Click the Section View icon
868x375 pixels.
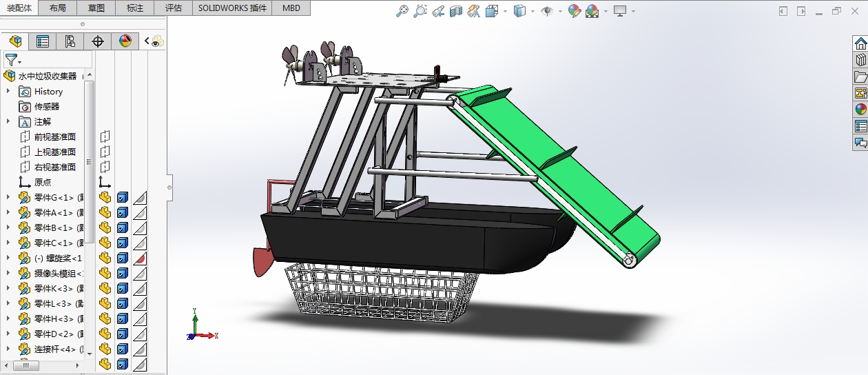(x=455, y=11)
